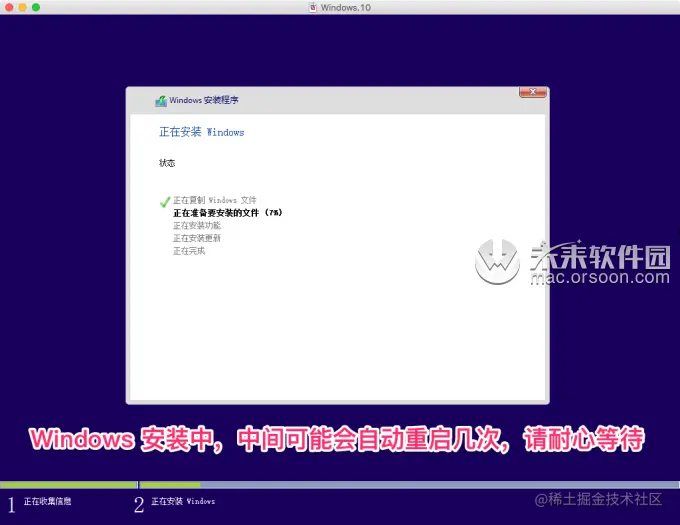Click step 2 正在安装 Windows label
Viewport: 680px width, 525px height.
coord(183,502)
